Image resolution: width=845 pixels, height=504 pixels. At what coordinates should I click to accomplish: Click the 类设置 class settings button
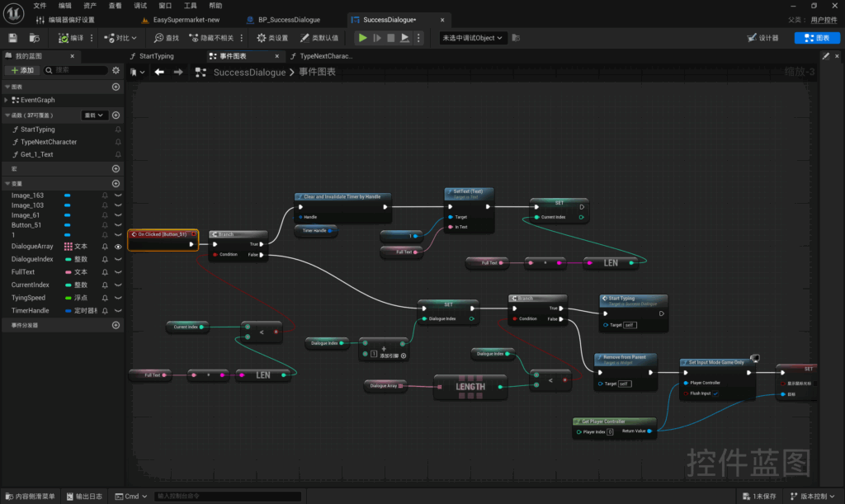272,38
